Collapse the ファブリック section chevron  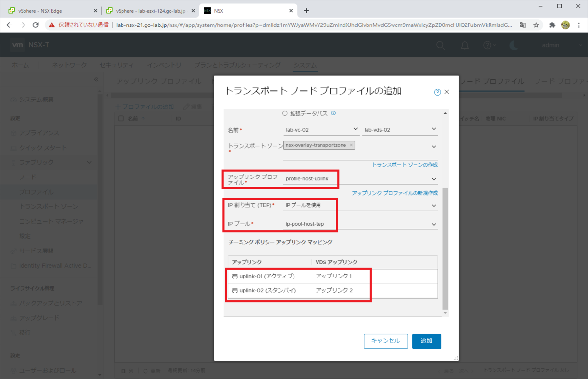point(89,162)
